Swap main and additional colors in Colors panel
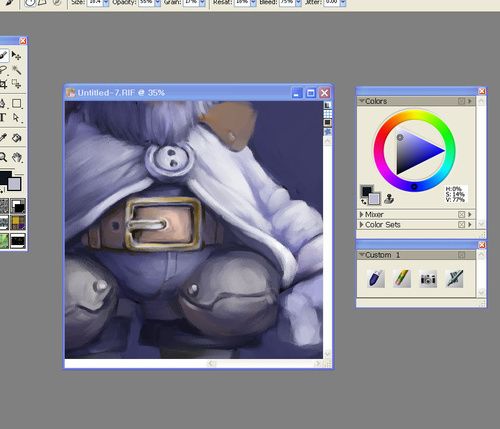Image resolution: width=500 pixels, height=429 pixels. pyautogui.click(x=363, y=201)
